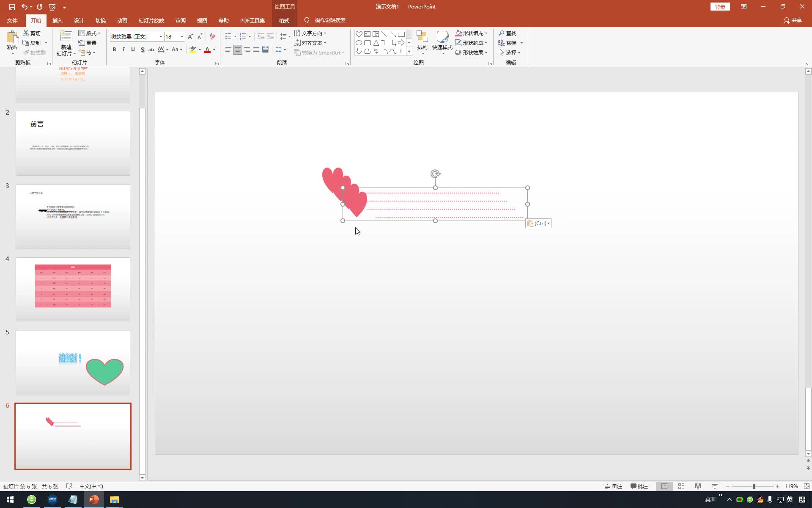The height and width of the screenshot is (508, 812).
Task: Click the New Slide (新建幻灯片) icon
Action: point(66,36)
